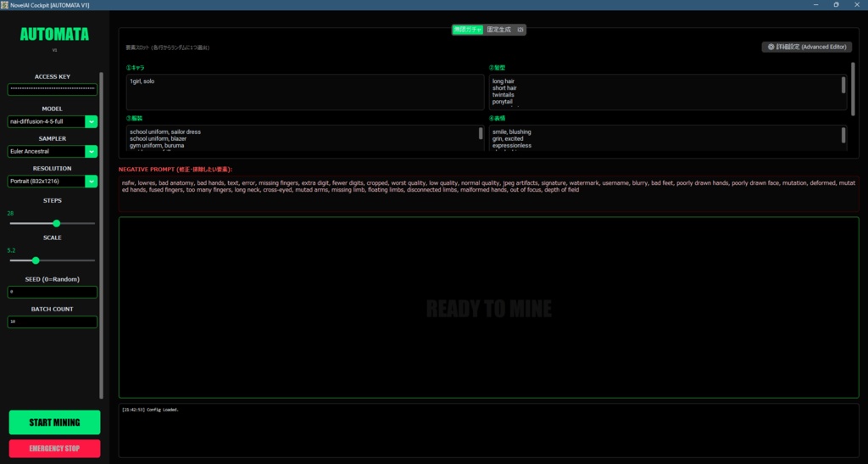Screen dimensions: 868x464
Task: Click the NovelAI Cockpit app icon in title bar
Action: click(x=4, y=5)
